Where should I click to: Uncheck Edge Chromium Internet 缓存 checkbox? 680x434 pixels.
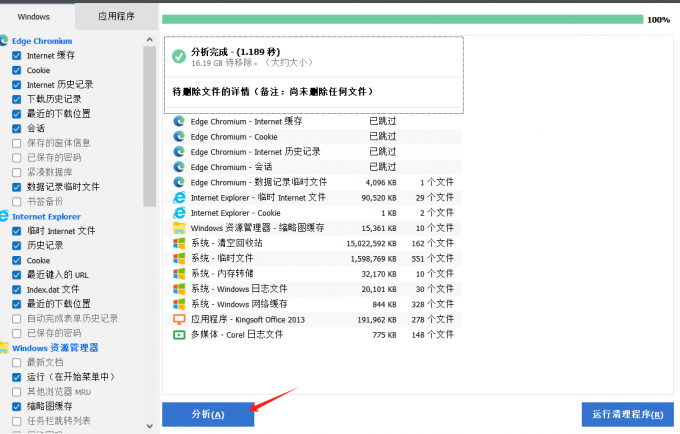pyautogui.click(x=16, y=55)
